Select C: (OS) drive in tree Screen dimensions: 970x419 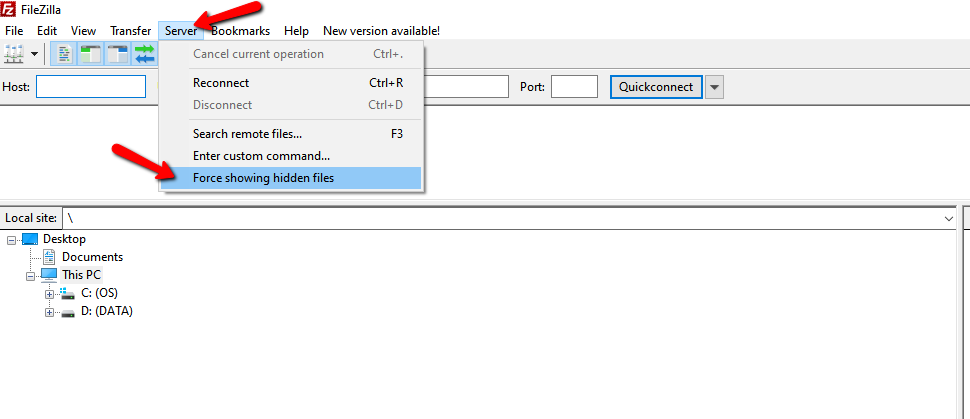click(x=99, y=293)
